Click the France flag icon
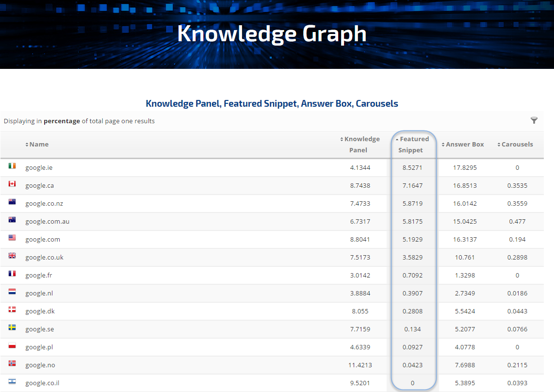 click(12, 274)
